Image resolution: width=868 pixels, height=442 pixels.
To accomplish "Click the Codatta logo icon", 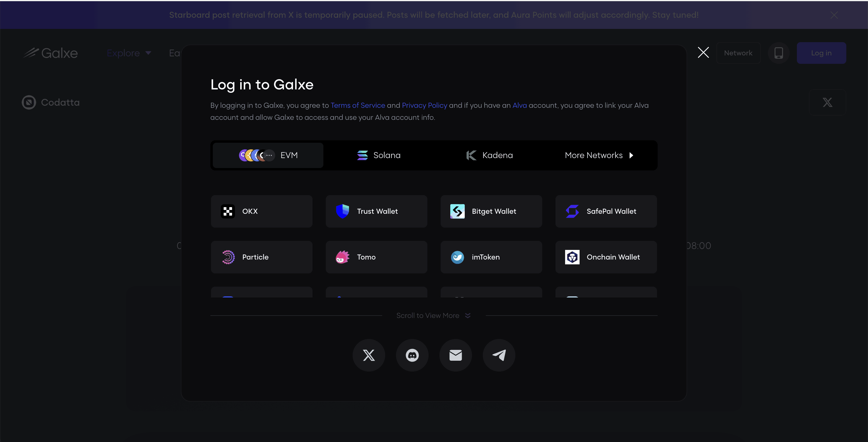I will (29, 102).
